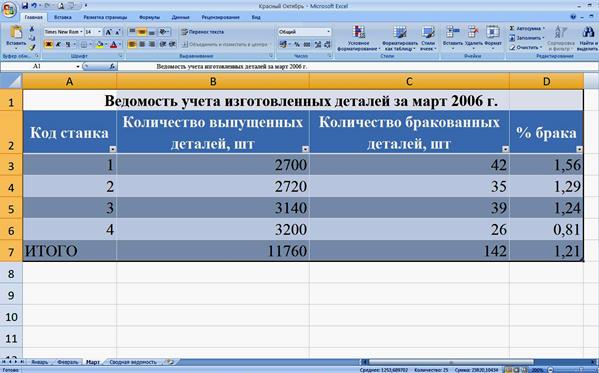Open the 'Январь' sheet tab
The image size is (599, 373).
click(40, 362)
